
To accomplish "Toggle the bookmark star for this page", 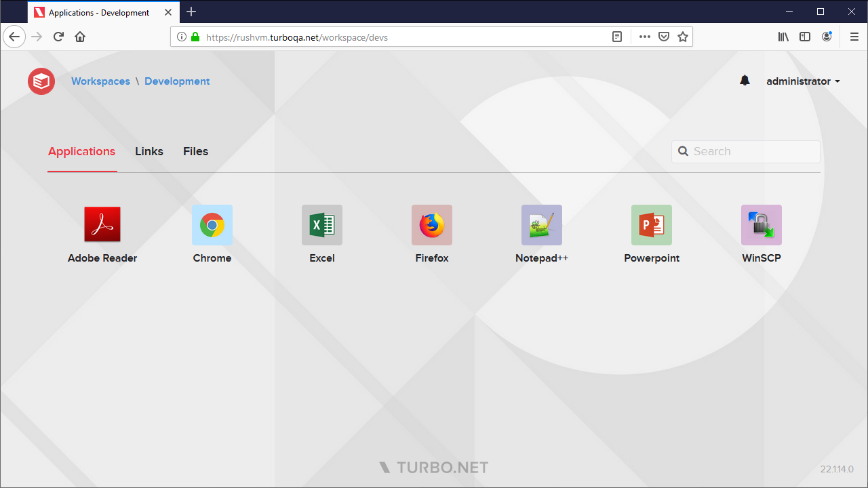I will (x=683, y=37).
